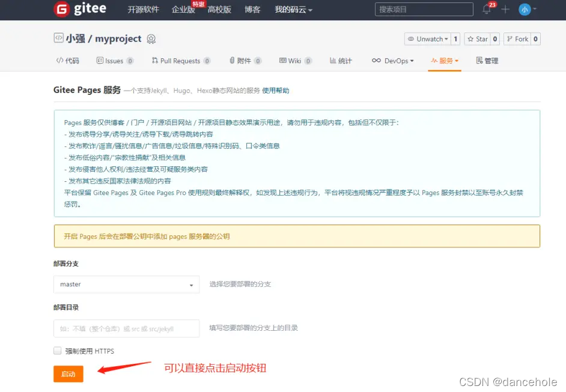Image resolution: width=566 pixels, height=392 pixels.
Task: Focus the 部署目录 directory input field
Action: click(x=126, y=328)
